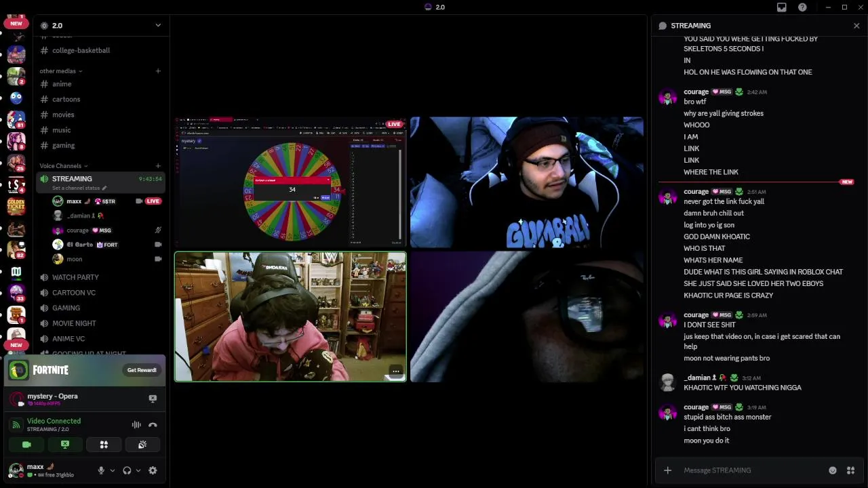This screenshot has height=488, width=868.
Task: Focus the Gumball hoodie webcam tile
Action: click(x=527, y=182)
